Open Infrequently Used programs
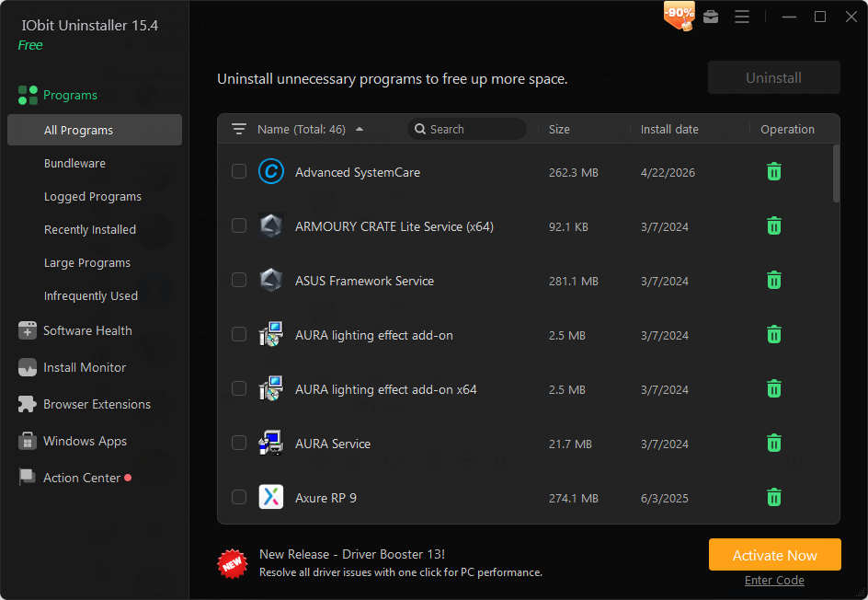The height and width of the screenshot is (600, 868). [x=91, y=295]
